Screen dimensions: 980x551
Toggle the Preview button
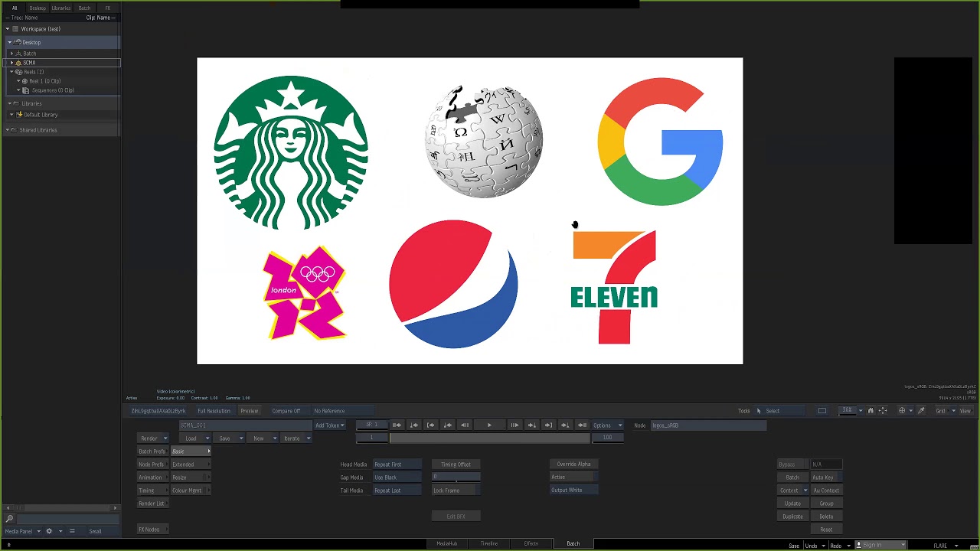(x=250, y=411)
